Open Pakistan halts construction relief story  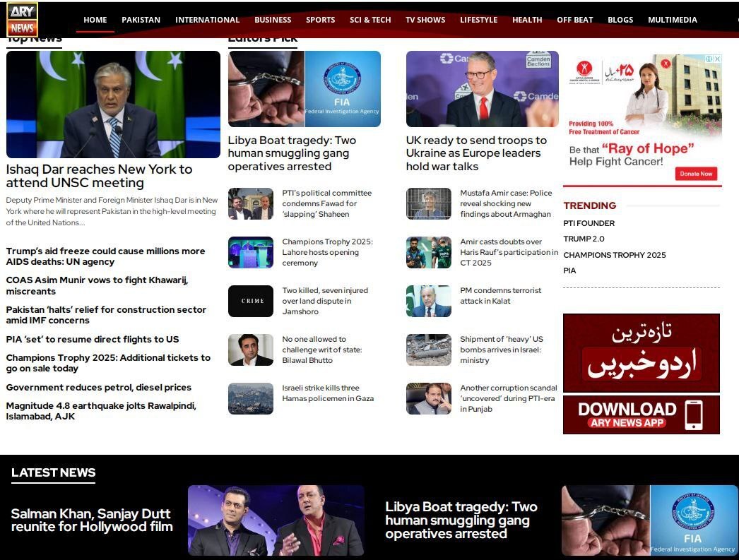tap(106, 315)
